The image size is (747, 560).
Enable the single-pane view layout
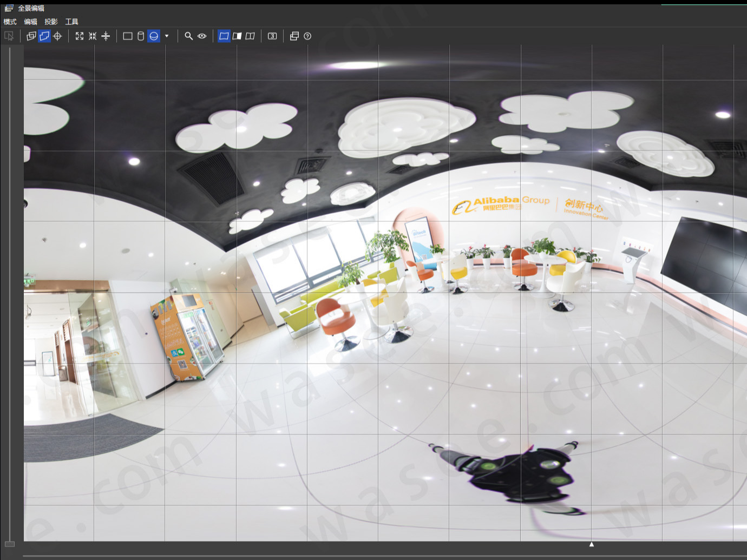click(224, 36)
